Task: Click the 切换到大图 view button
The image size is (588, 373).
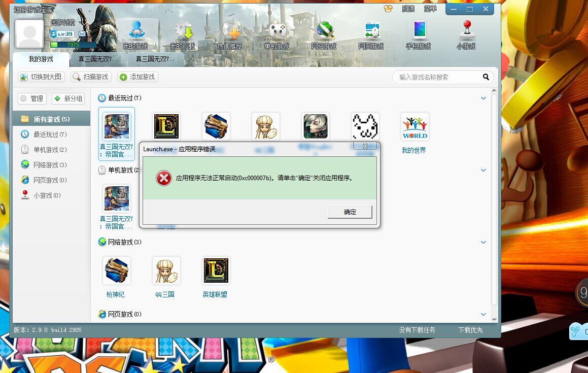Action: (41, 77)
